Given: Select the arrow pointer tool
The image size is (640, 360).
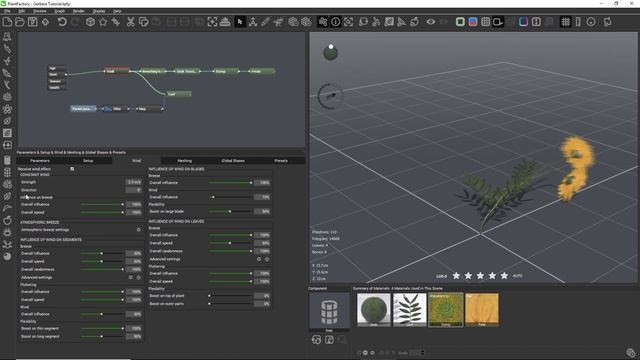Looking at the screenshot, I should click(240, 22).
